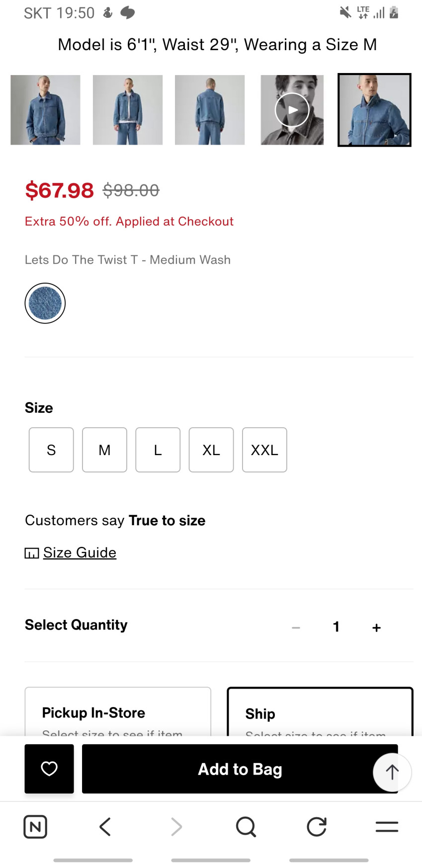This screenshot has width=422, height=868.
Task: Tap the browser search magnifier icon
Action: pyautogui.click(x=246, y=827)
